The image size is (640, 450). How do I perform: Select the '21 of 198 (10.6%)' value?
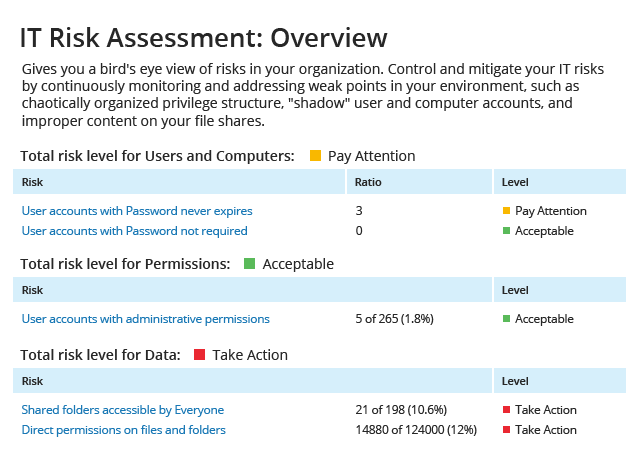[401, 410]
